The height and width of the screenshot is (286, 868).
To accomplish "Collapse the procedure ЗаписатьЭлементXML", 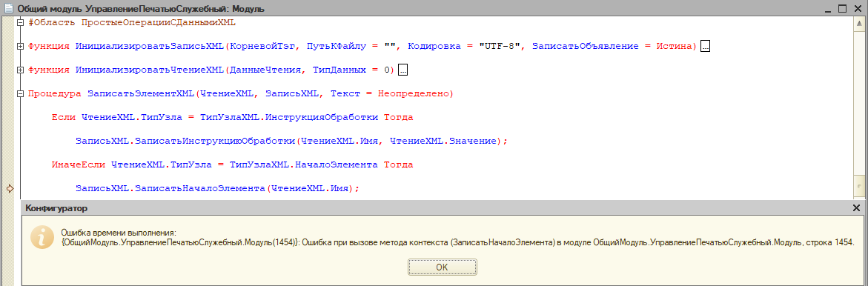I will (x=21, y=93).
